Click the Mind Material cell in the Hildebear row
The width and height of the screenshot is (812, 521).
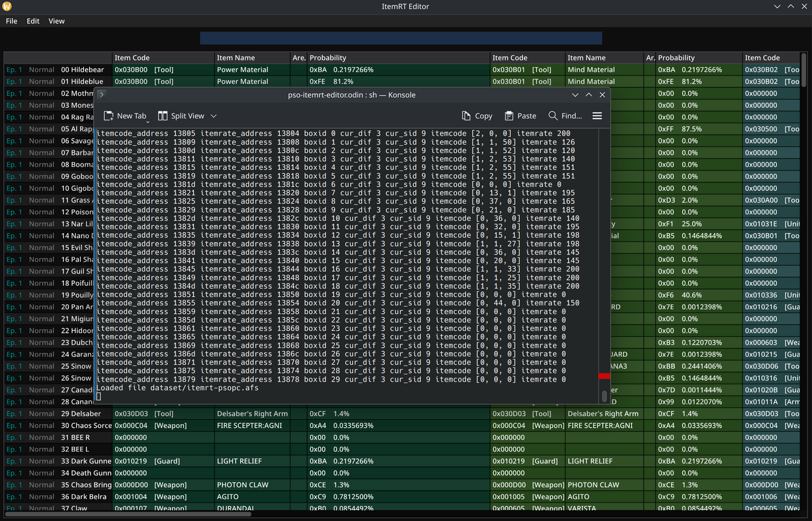[x=604, y=70]
